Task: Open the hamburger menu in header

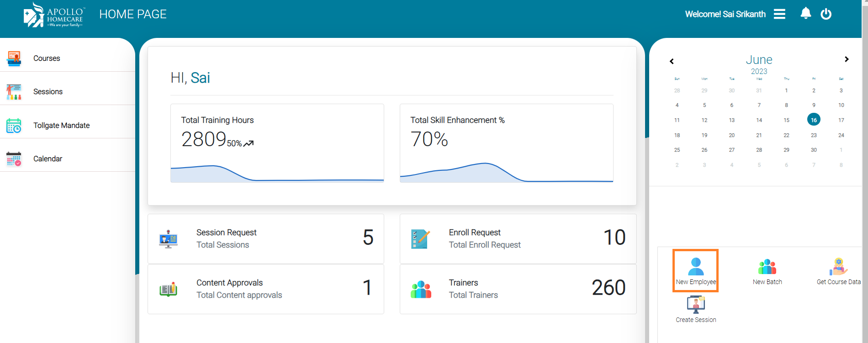Action: coord(779,14)
